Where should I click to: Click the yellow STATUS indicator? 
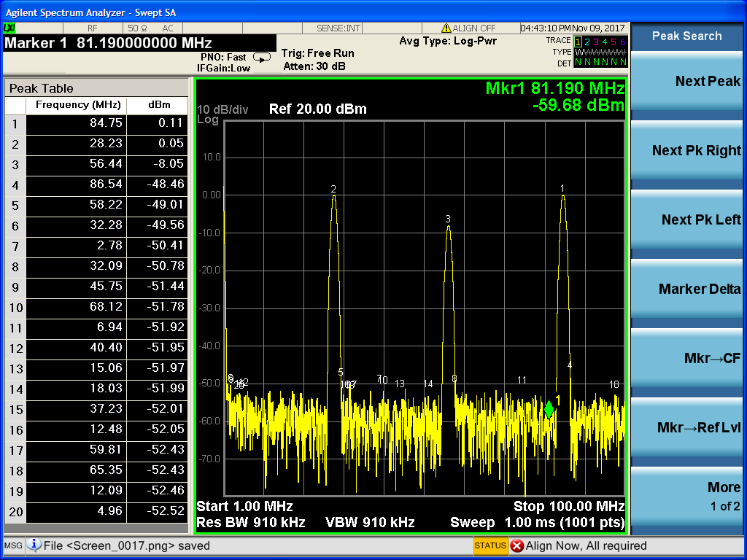click(489, 545)
